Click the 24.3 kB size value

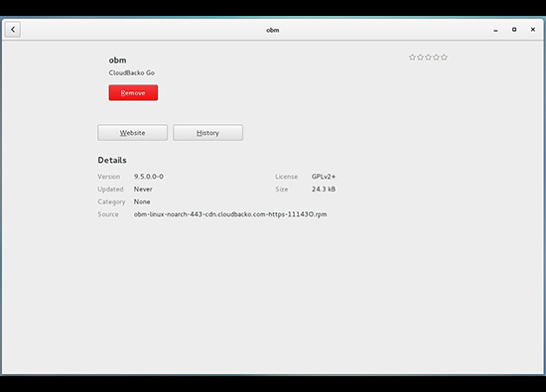tap(324, 189)
